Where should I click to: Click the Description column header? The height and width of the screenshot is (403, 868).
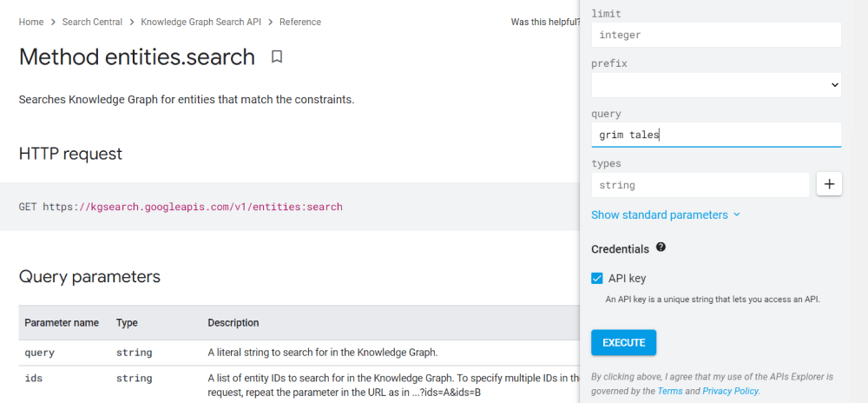tap(233, 323)
